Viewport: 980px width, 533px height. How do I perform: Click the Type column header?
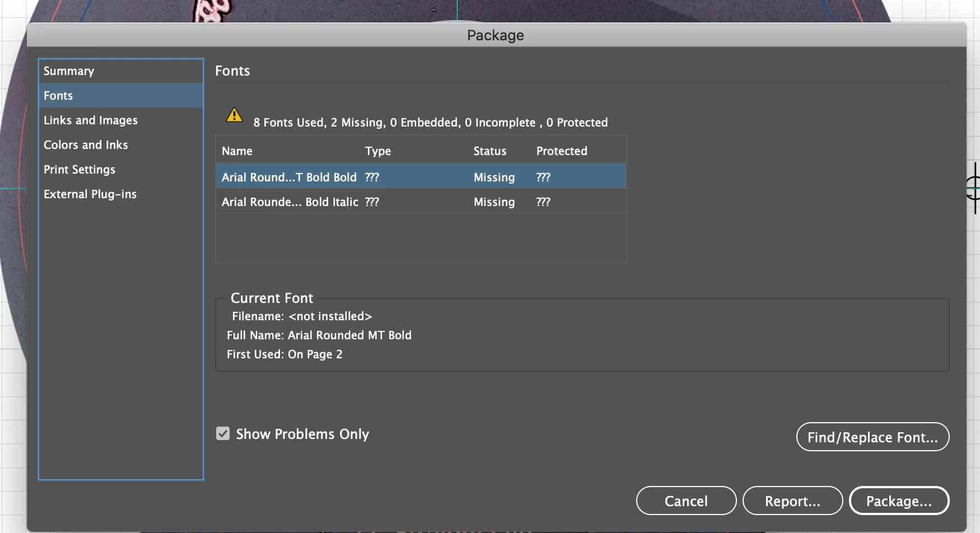[x=378, y=151]
